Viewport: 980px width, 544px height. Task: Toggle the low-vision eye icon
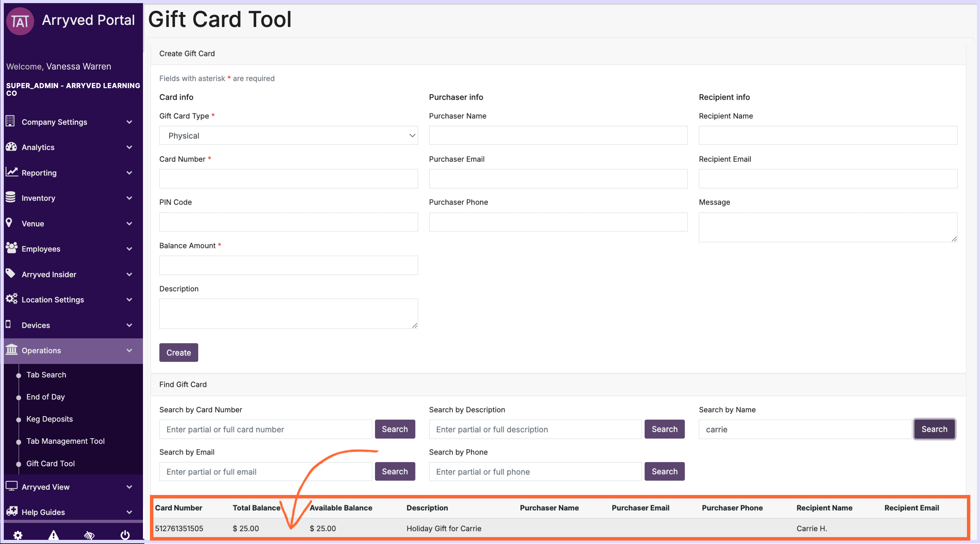coord(89,535)
